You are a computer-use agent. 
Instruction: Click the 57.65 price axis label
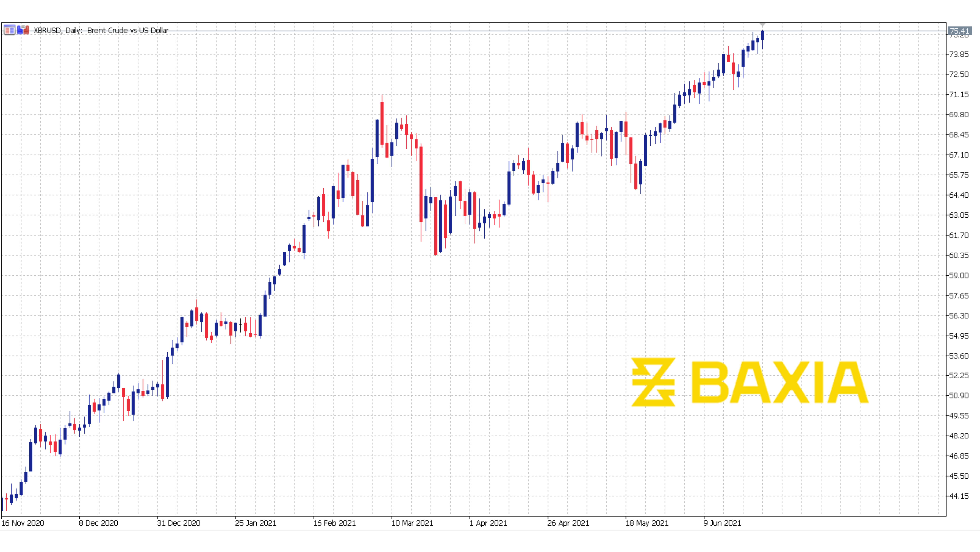point(959,296)
